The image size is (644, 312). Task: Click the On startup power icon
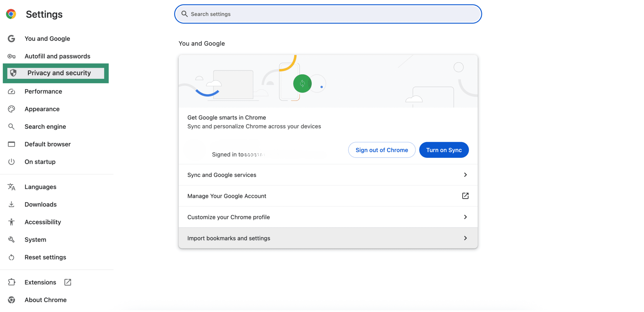coord(12,162)
